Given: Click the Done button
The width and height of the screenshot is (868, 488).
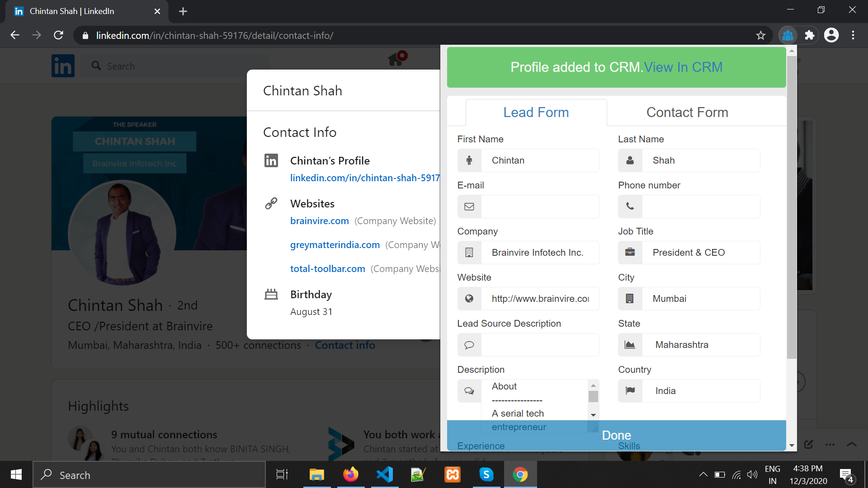Looking at the screenshot, I should 617,435.
